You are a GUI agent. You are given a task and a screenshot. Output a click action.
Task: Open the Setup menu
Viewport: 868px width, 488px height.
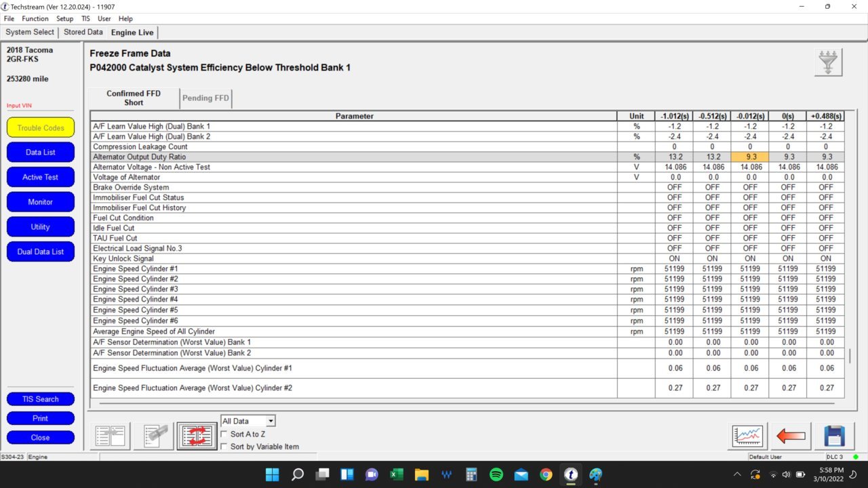click(x=65, y=18)
